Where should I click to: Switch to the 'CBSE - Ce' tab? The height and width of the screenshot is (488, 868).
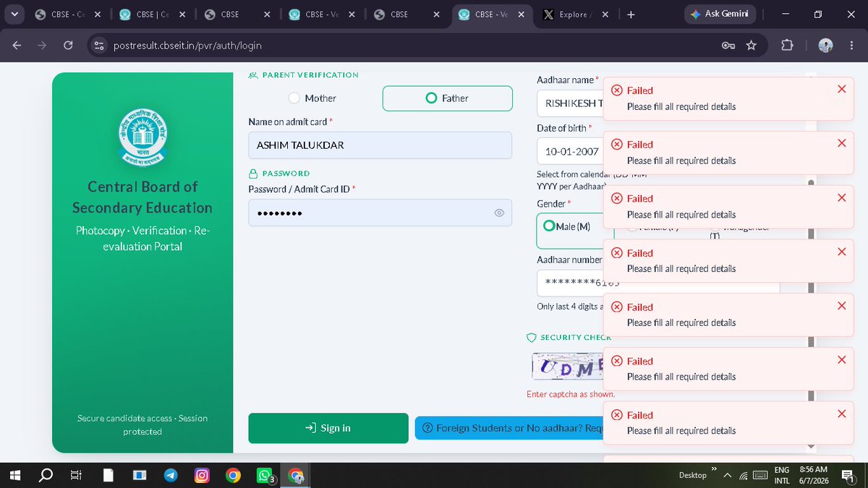click(x=70, y=14)
